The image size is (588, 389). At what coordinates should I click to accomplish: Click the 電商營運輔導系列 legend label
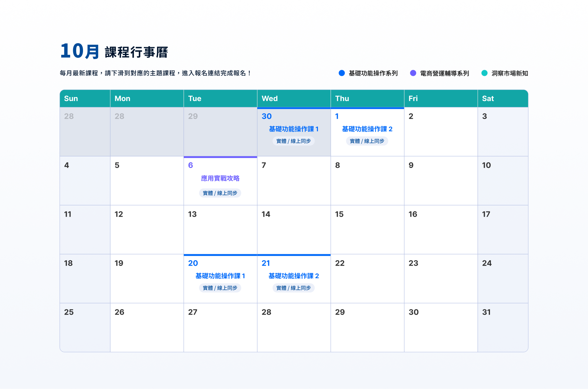pos(445,73)
